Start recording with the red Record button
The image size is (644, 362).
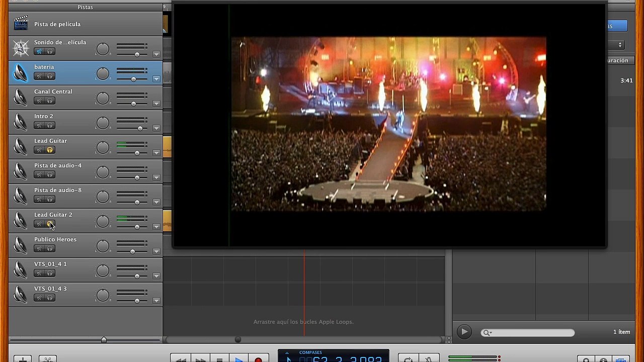pyautogui.click(x=258, y=359)
